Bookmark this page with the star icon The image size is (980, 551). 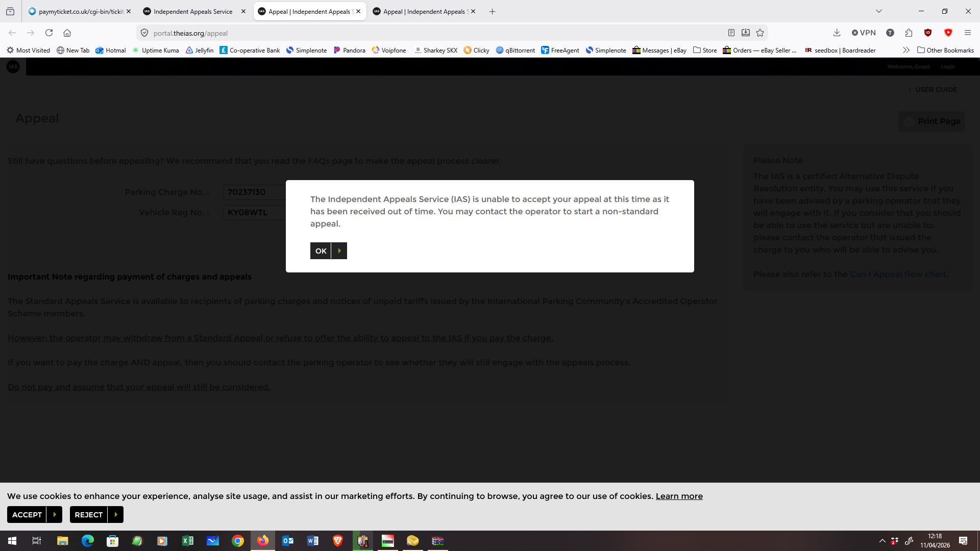click(x=760, y=33)
